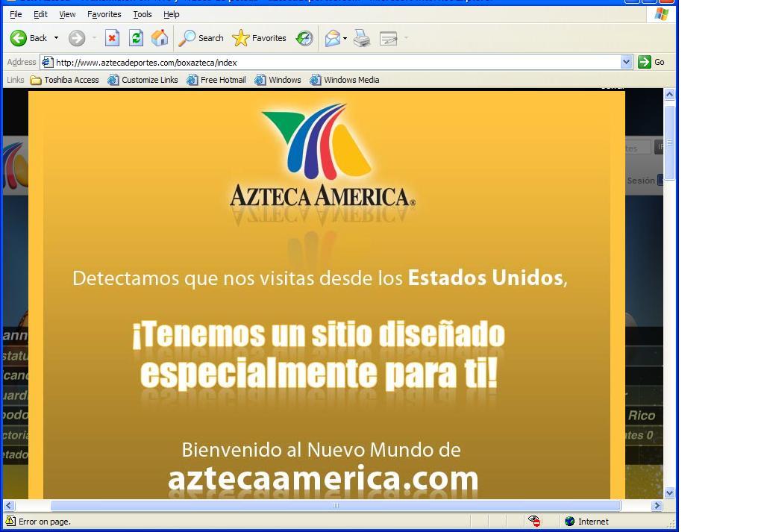Click the Internet zone globe icon

[x=569, y=522]
